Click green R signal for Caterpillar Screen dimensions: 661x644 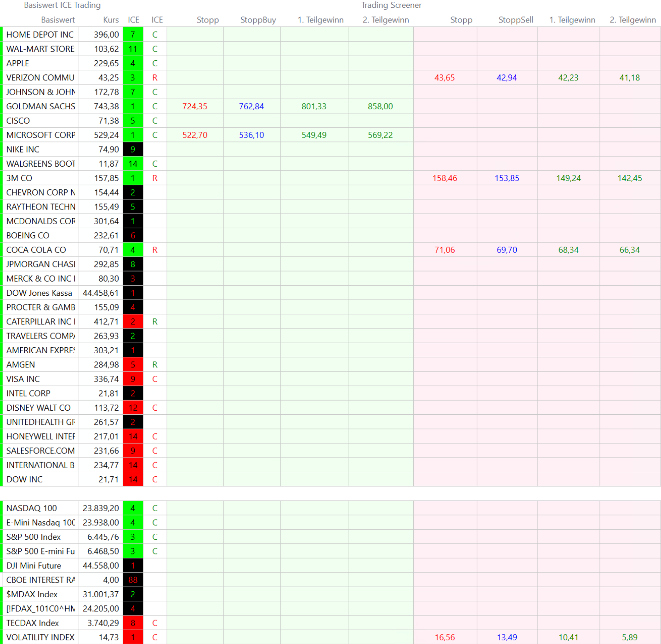pos(155,322)
